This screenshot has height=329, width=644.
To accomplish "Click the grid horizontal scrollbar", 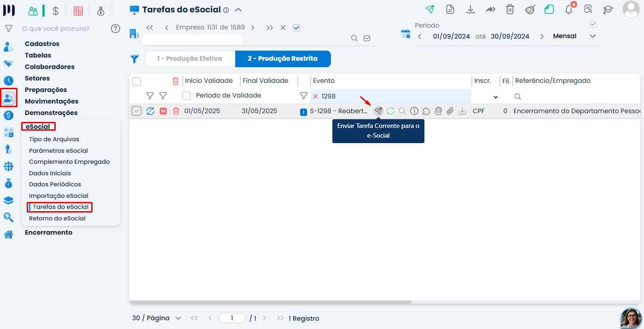I will point(270,302).
